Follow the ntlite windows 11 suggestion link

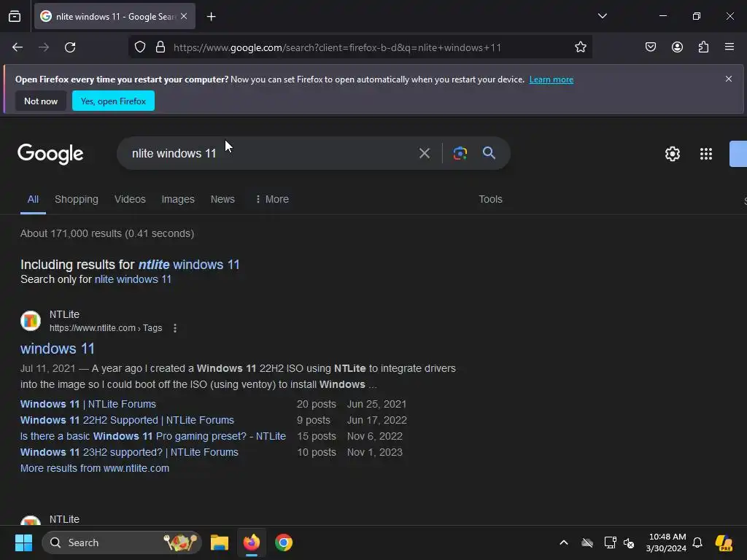point(189,264)
